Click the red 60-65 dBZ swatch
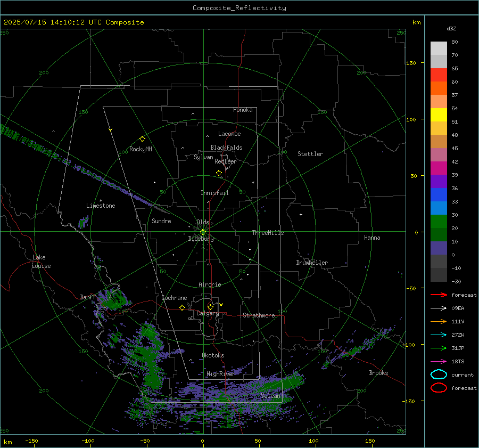Screen dimensions: 479x448 point(439,75)
